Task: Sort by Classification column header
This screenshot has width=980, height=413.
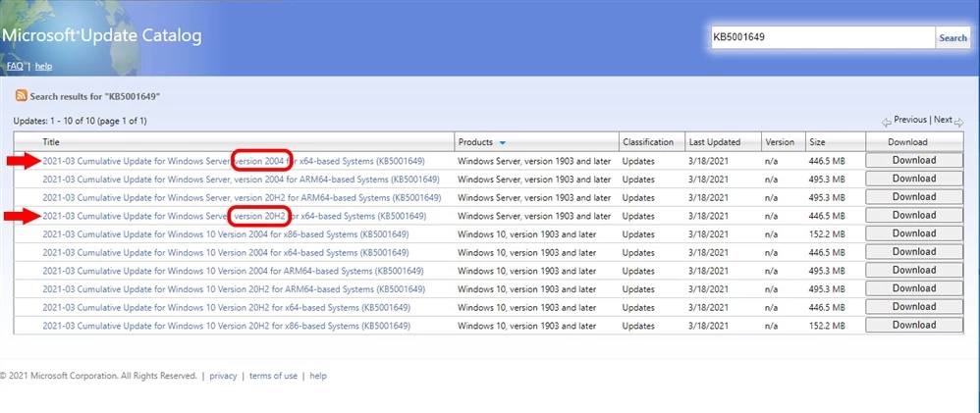Action: point(648,142)
